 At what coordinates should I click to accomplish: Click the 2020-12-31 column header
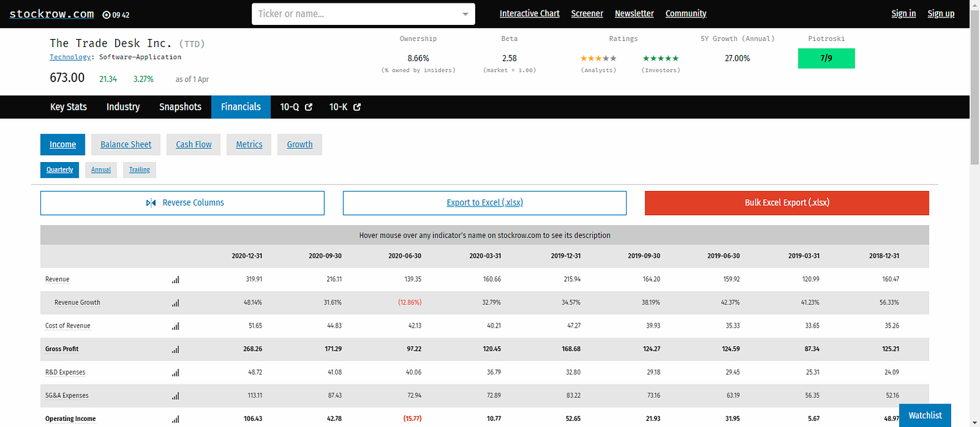[x=246, y=256]
